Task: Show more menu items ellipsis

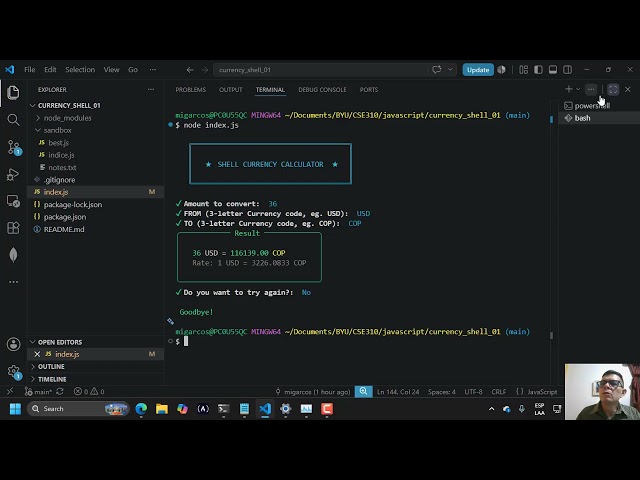Action: coord(153,70)
